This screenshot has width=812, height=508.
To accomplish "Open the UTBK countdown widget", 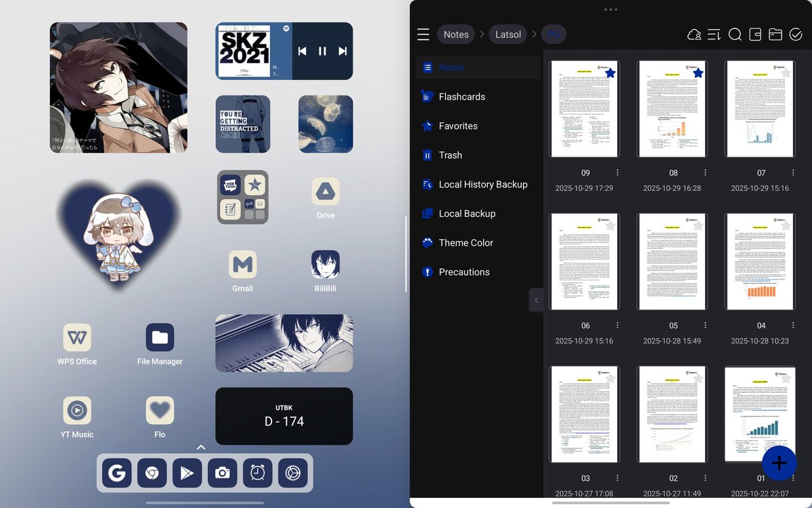I will pyautogui.click(x=284, y=416).
